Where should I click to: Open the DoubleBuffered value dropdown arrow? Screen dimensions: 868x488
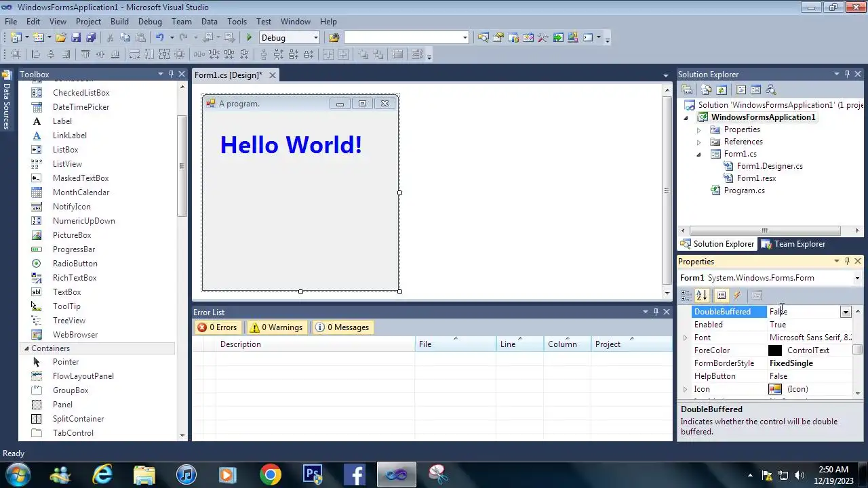[846, 312]
